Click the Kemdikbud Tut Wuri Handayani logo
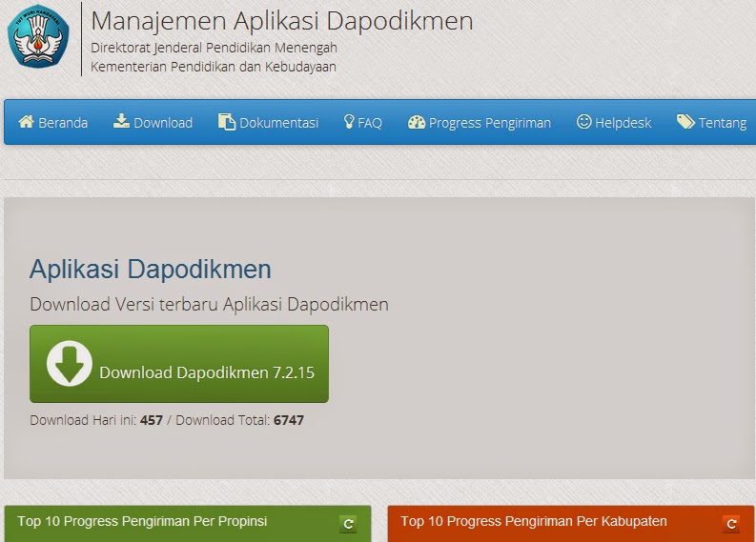The height and width of the screenshot is (542, 756). 38,36
